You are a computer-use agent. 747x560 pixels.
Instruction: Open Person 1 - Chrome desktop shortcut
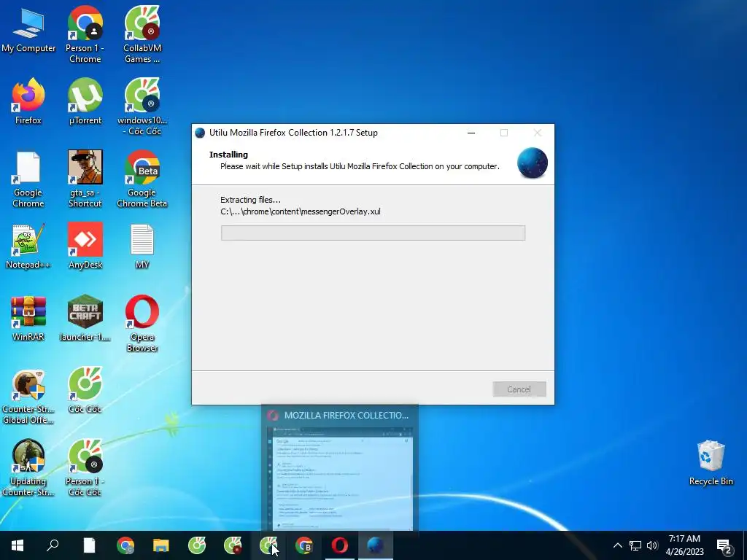coord(85,34)
